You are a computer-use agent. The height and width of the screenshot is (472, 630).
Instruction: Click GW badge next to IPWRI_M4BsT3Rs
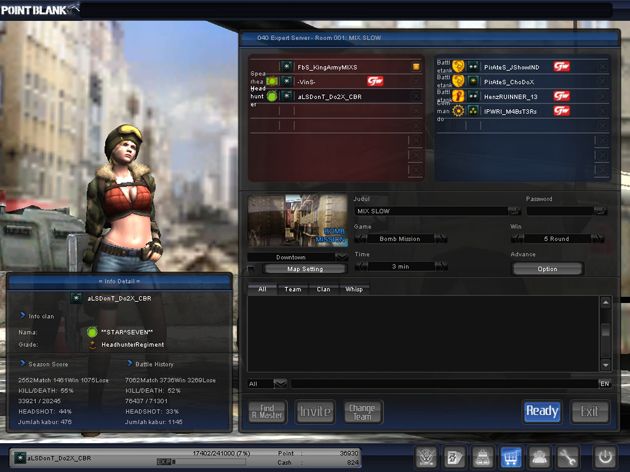pos(562,111)
